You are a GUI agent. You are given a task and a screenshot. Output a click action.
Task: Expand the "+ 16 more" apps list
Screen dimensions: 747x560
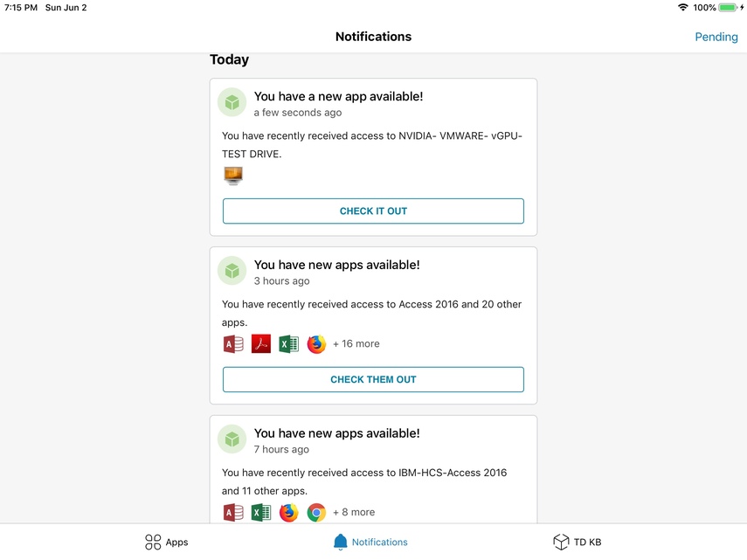coord(356,344)
